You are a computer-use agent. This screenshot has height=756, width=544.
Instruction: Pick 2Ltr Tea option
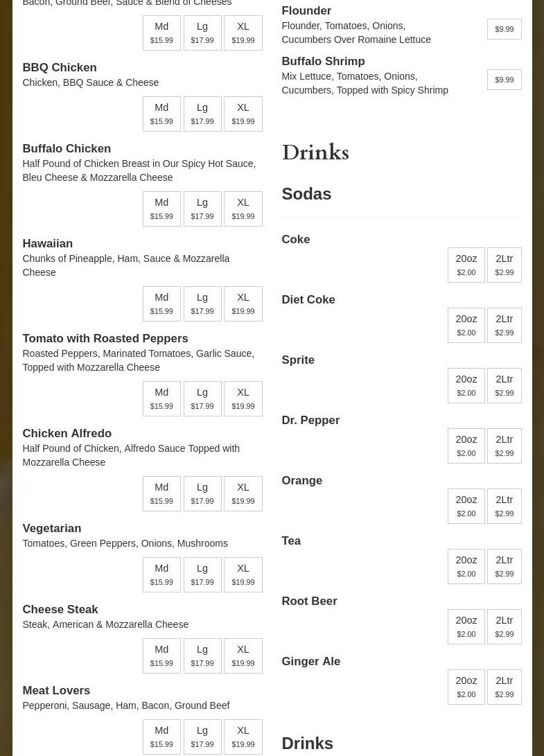[x=504, y=566]
